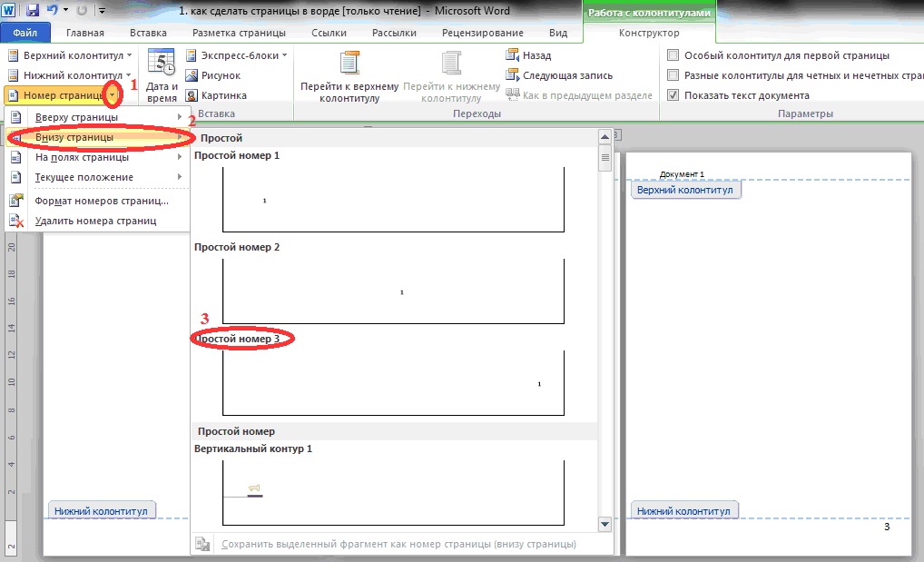Open the Рецензирование tab

coord(483,33)
